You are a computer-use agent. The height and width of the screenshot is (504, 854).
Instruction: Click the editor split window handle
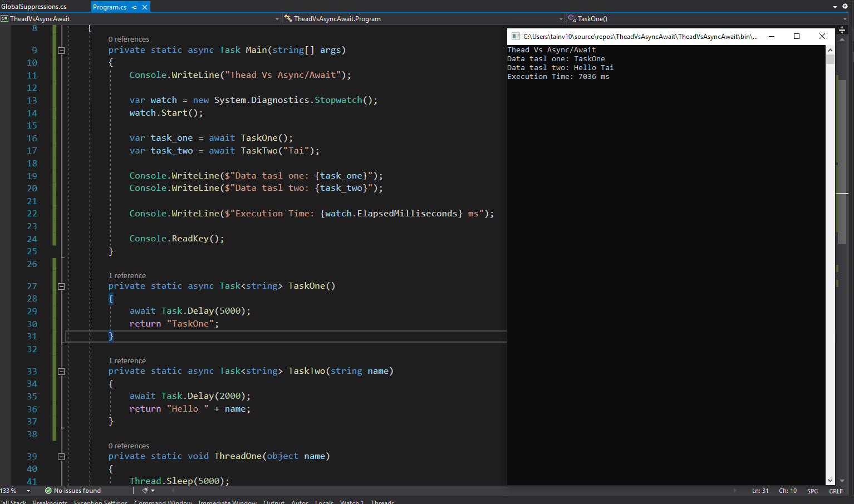[x=842, y=29]
